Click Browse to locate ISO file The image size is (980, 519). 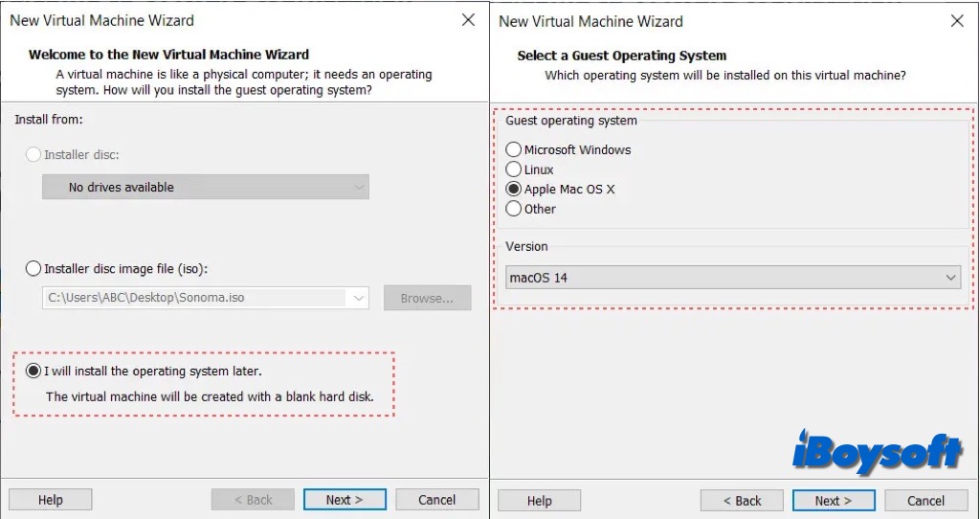coord(427,298)
